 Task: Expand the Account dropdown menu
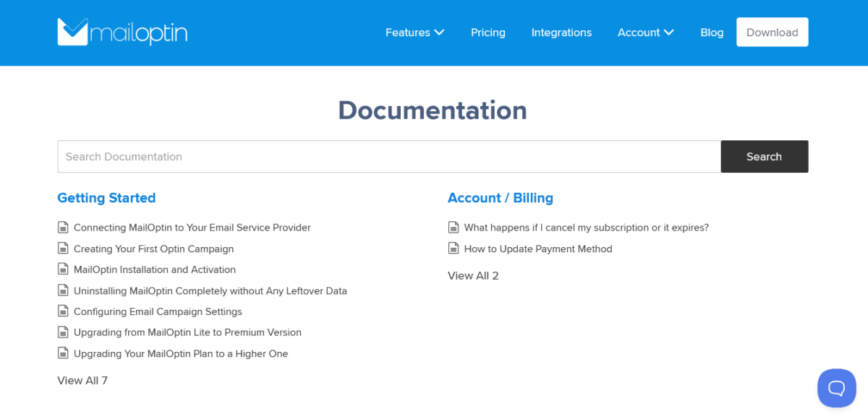pyautogui.click(x=646, y=33)
